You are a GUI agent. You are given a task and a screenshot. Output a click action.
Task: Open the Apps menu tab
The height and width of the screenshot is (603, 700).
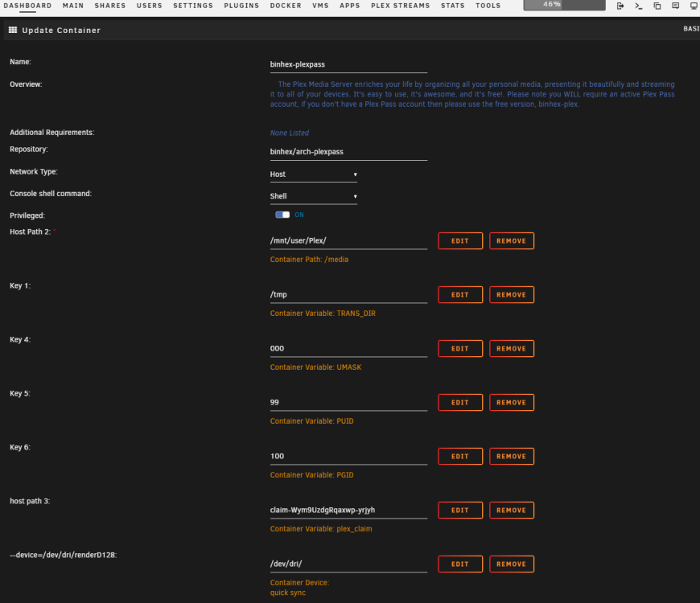pyautogui.click(x=349, y=6)
